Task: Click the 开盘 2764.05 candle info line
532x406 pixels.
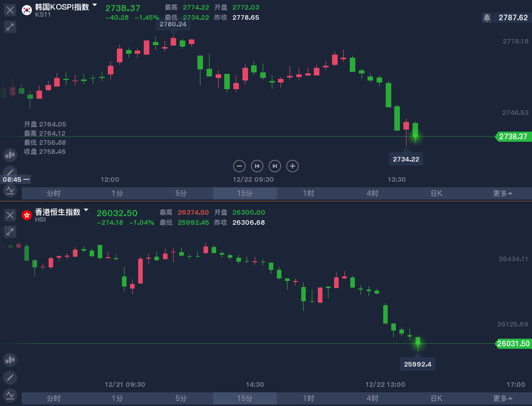Action: tap(45, 124)
